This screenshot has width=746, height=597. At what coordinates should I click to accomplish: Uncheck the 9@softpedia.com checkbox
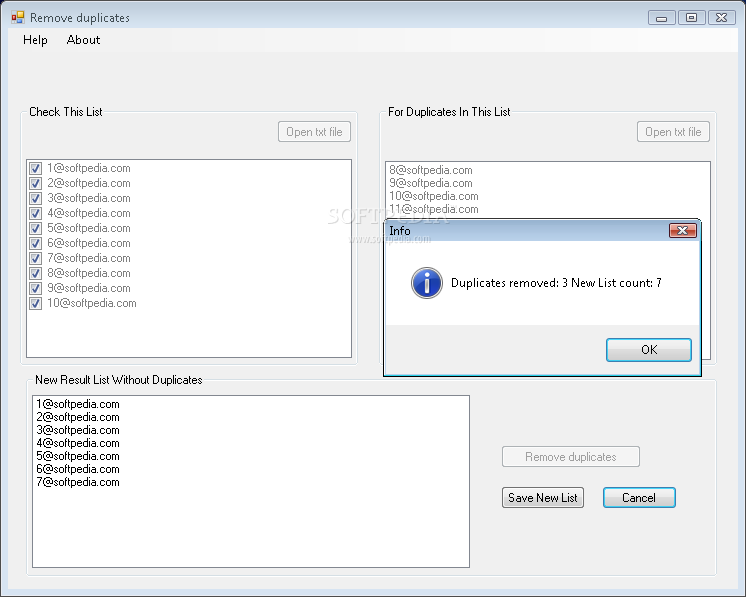tap(35, 288)
